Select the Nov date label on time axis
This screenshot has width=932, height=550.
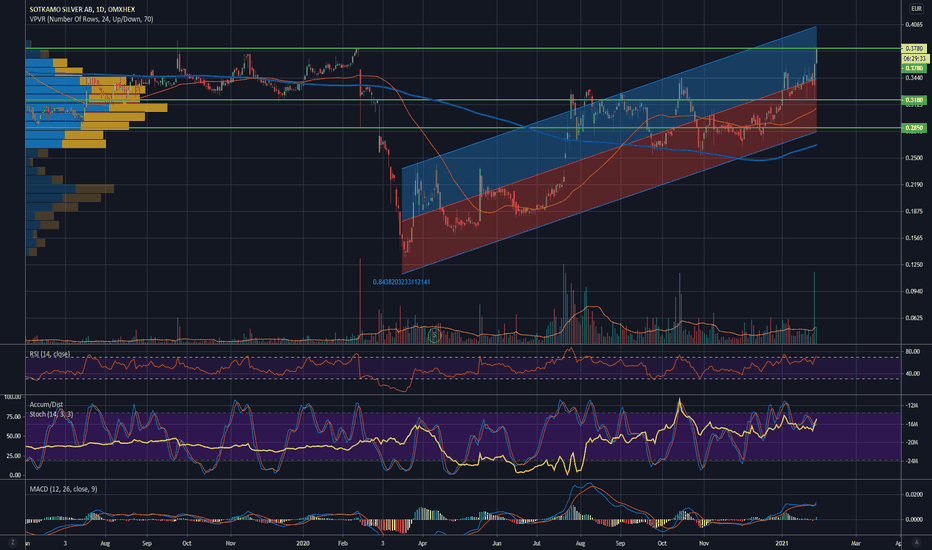231,543
